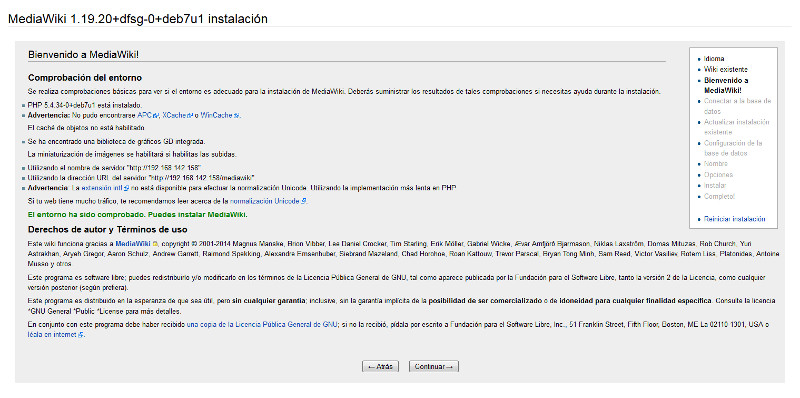Screen dimensions: 800x398
Task: Select Idioma in the sidebar steps
Action: [714, 59]
